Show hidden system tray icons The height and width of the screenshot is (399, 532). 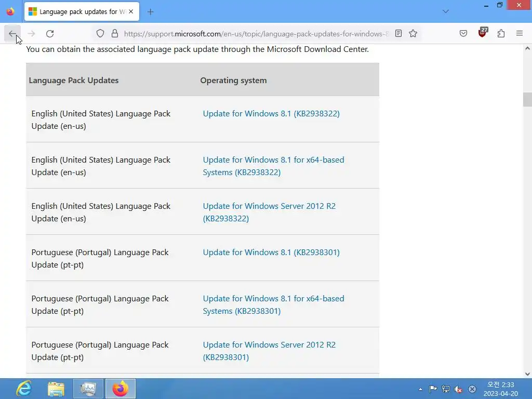click(420, 389)
